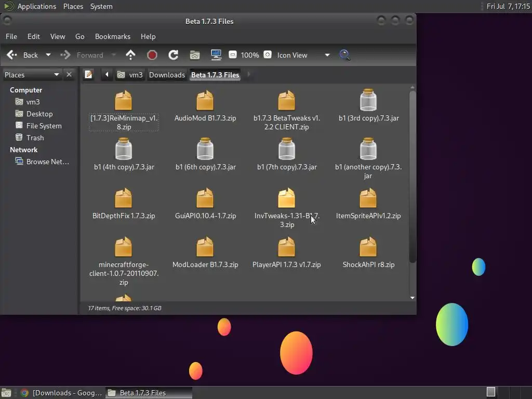The height and width of the screenshot is (399, 532).
Task: Open Computer from the toolbar icon
Action: pos(216,55)
